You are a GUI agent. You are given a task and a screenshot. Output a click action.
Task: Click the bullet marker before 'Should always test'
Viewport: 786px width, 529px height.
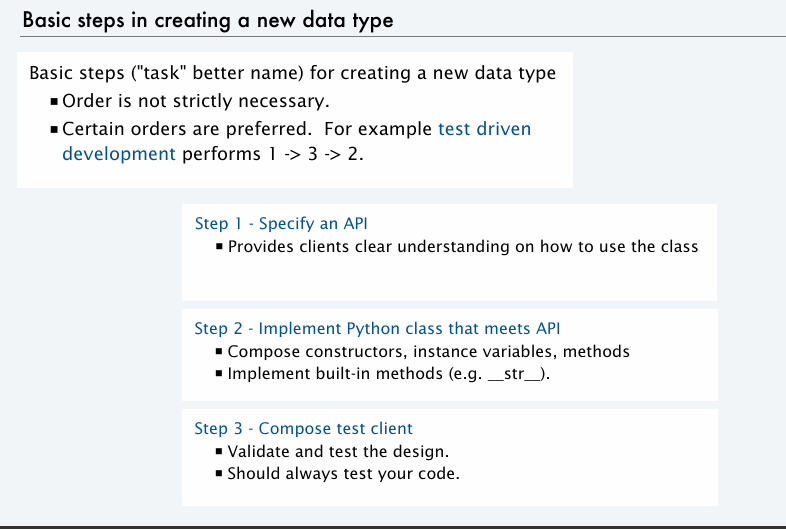click(219, 473)
